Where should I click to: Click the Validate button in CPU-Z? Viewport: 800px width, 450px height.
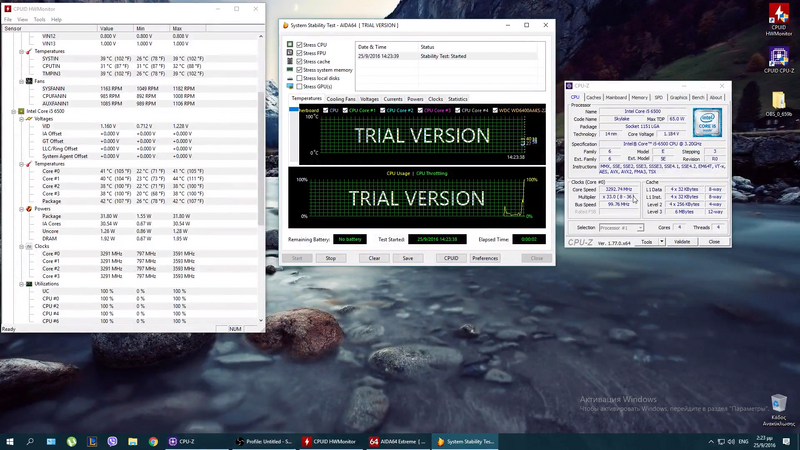point(682,241)
